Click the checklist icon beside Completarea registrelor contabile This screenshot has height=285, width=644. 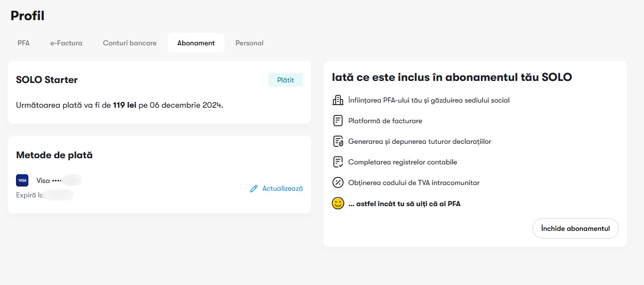pyautogui.click(x=338, y=162)
